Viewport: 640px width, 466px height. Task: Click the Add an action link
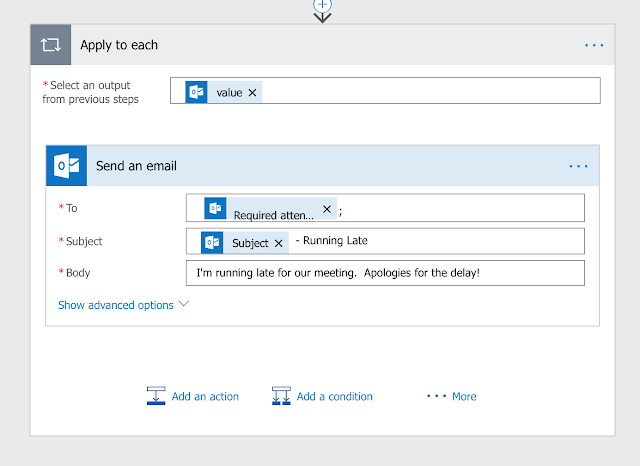coord(205,397)
